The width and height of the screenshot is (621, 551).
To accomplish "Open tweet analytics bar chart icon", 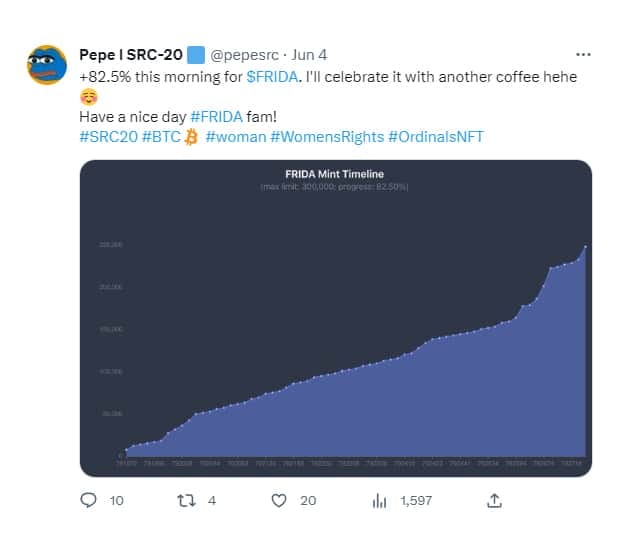I will [380, 500].
